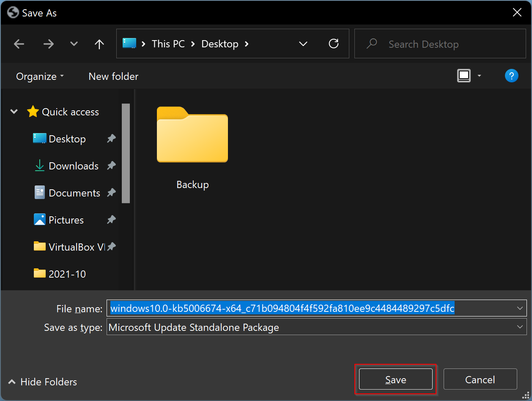Change your view icon button

pos(464,76)
